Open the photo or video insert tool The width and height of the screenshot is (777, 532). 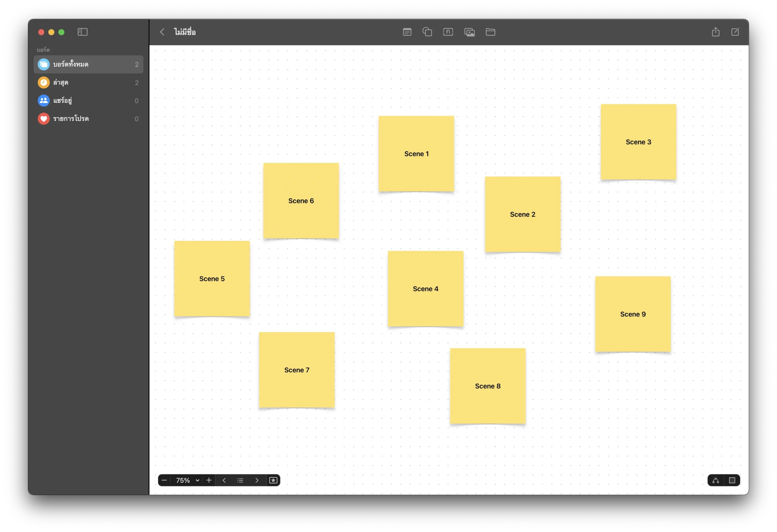click(x=470, y=32)
